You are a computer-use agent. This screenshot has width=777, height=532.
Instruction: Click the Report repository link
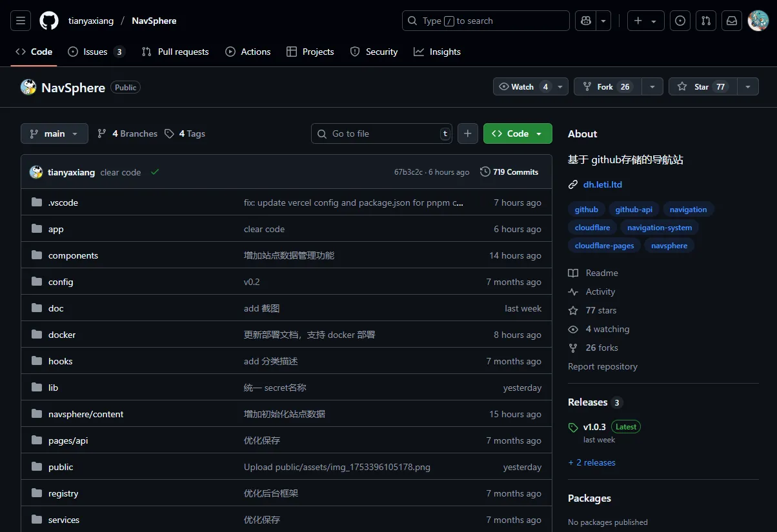(x=603, y=366)
